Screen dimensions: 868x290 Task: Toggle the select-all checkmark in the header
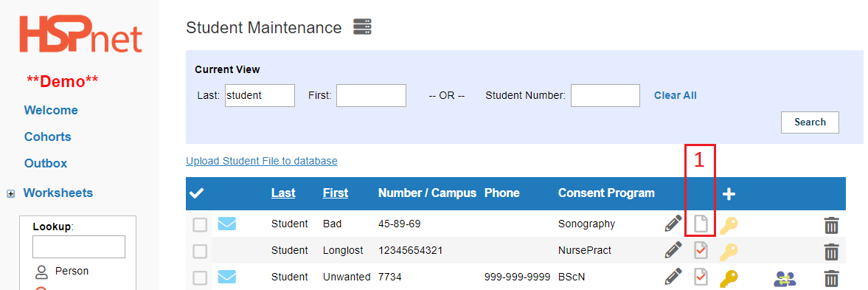pyautogui.click(x=196, y=193)
